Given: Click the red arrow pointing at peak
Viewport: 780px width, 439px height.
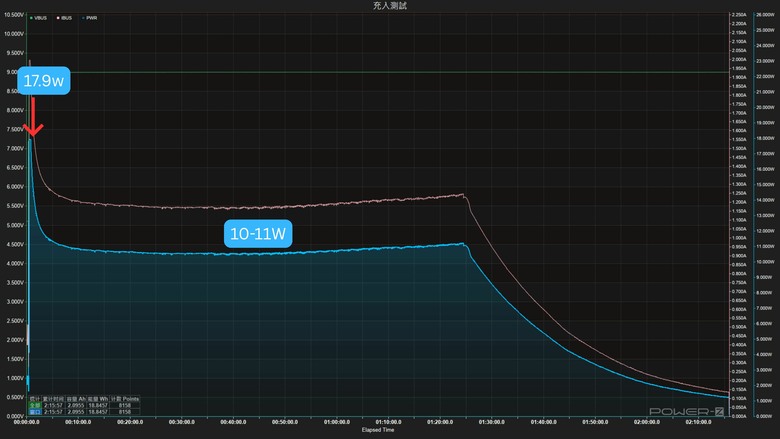Looking at the screenshot, I should (x=33, y=117).
